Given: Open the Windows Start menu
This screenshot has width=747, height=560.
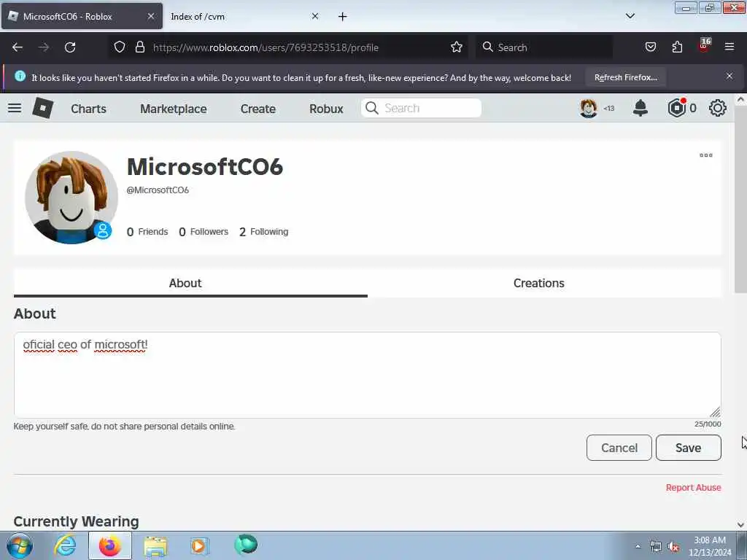Looking at the screenshot, I should (x=20, y=545).
